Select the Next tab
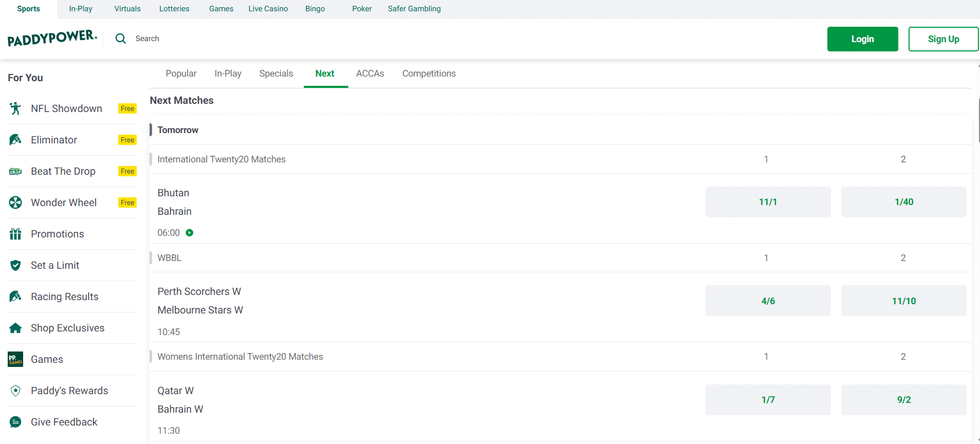 (325, 73)
